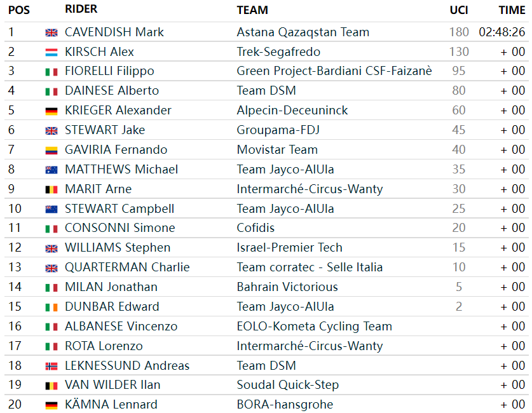The image size is (532, 413).
Task: Click the Australian flag next to MATTHEWS Michael
Action: pyautogui.click(x=51, y=170)
